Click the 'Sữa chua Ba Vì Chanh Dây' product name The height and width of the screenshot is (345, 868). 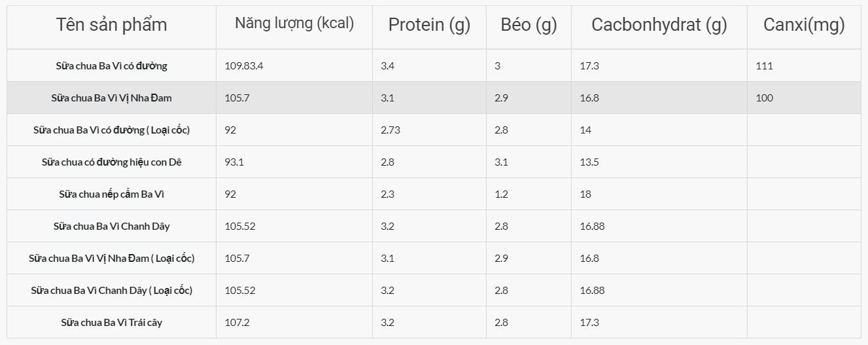click(x=111, y=226)
